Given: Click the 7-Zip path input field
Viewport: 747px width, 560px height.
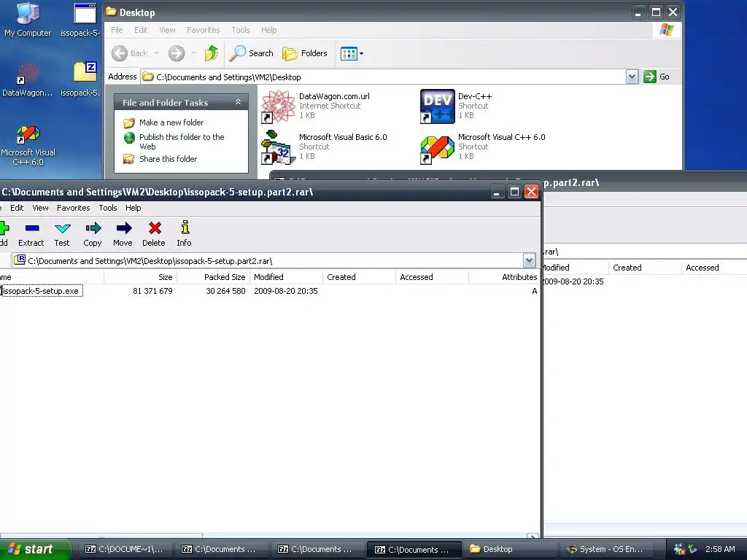Looking at the screenshot, I should point(267,260).
